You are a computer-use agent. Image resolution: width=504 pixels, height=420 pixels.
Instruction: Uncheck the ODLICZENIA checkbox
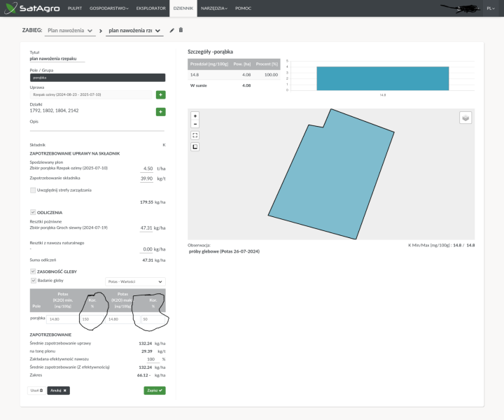(33, 212)
